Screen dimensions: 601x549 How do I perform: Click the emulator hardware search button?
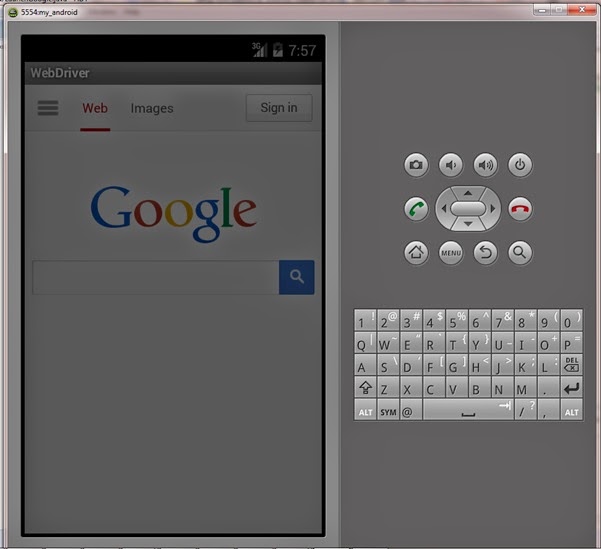[520, 253]
